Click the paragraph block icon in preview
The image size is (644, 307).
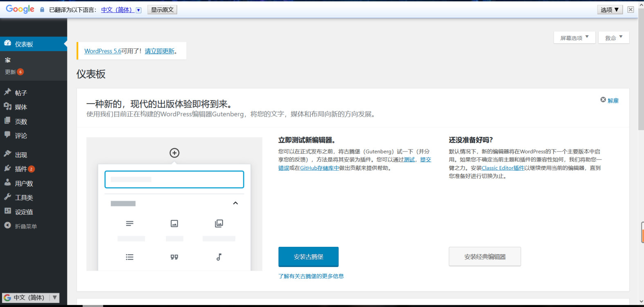tap(130, 223)
